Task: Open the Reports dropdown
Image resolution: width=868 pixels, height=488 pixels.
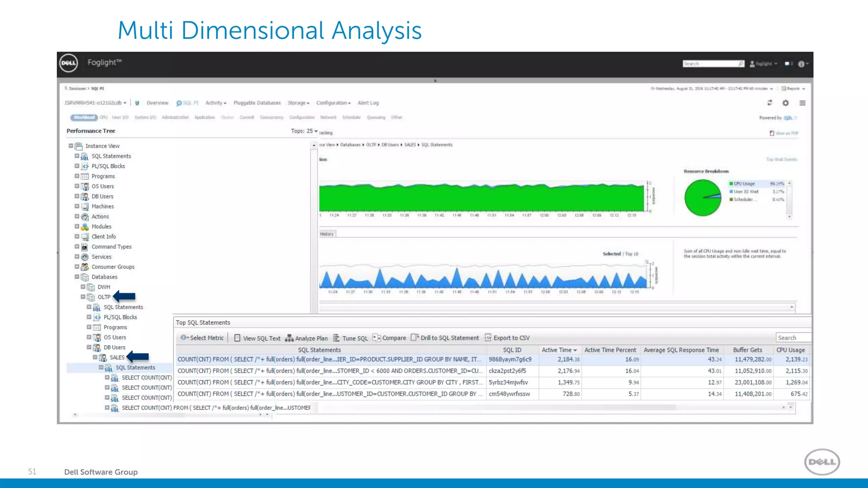Action: (x=793, y=89)
